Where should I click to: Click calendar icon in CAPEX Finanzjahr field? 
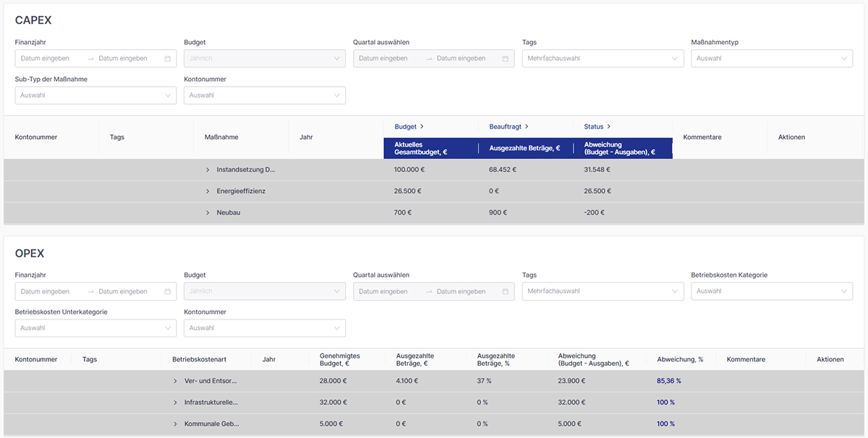point(168,59)
